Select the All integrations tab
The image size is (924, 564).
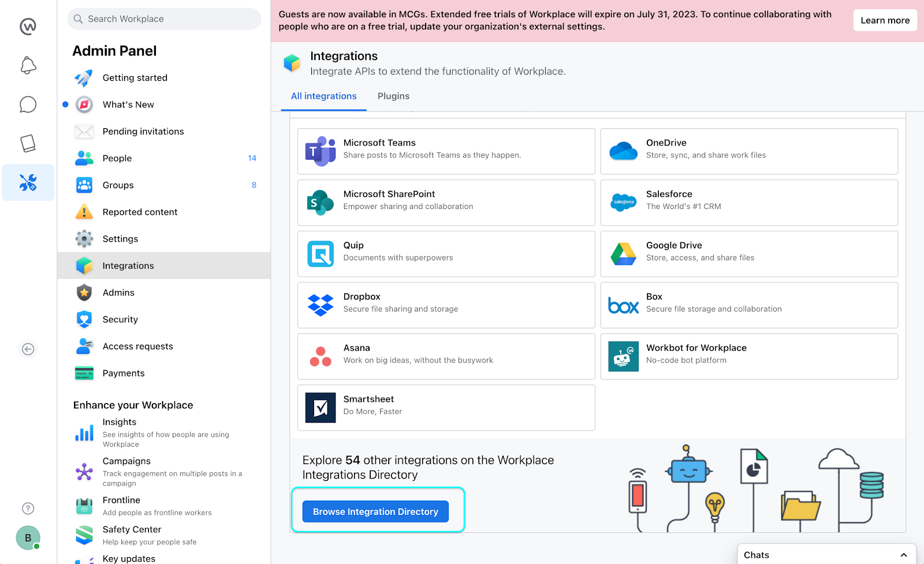pyautogui.click(x=323, y=96)
